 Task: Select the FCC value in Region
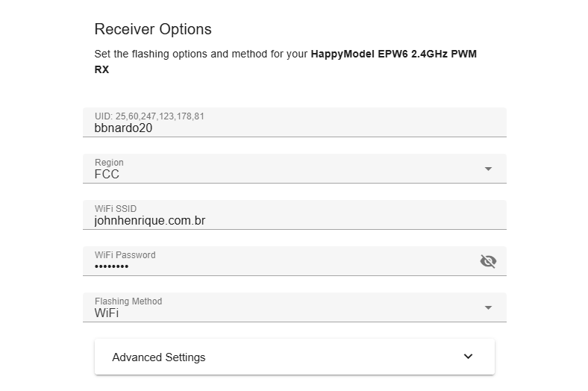[x=107, y=175]
